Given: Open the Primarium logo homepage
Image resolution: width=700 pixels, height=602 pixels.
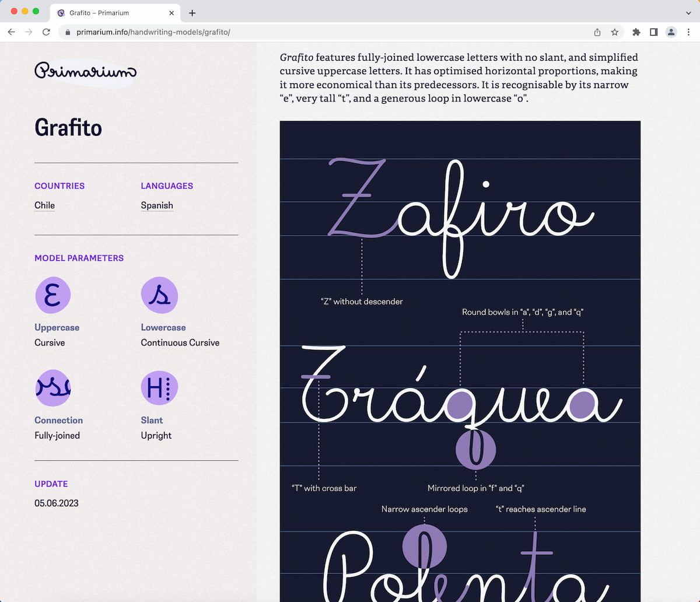Looking at the screenshot, I should click(85, 71).
